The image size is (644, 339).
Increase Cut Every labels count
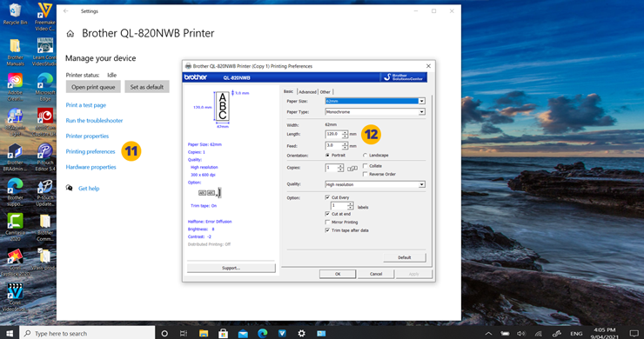pyautogui.click(x=350, y=203)
